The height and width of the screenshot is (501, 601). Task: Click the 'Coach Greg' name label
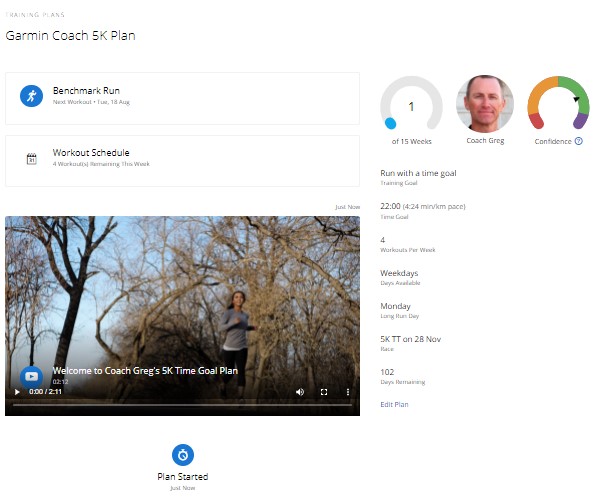coord(485,141)
